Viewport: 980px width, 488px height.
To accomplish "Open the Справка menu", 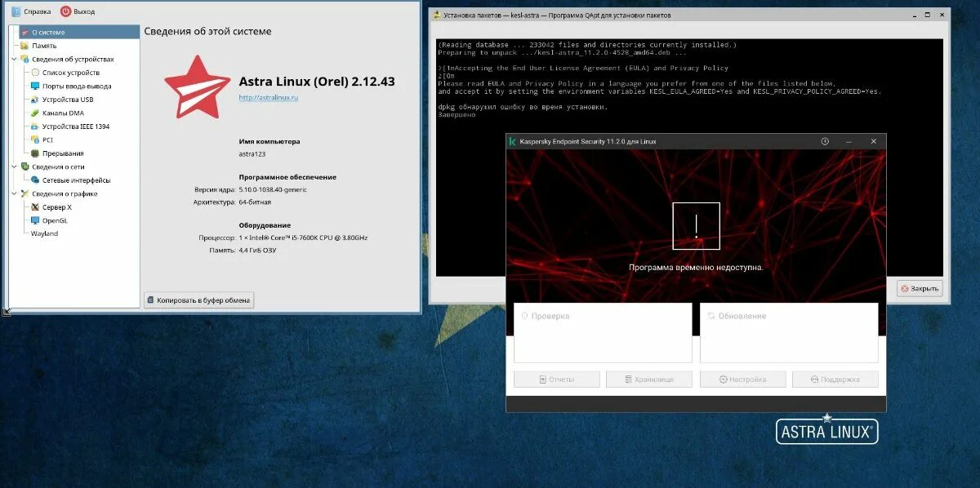I will (x=31, y=11).
